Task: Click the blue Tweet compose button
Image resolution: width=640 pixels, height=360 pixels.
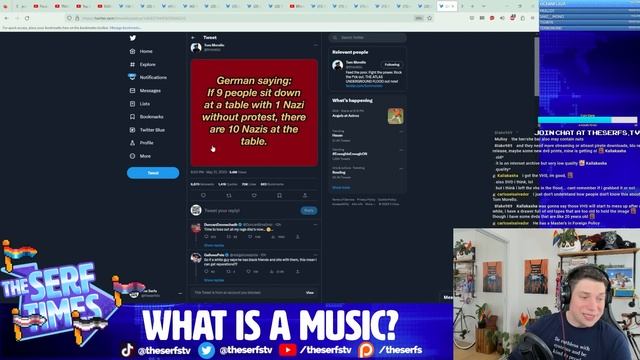Action: click(x=153, y=173)
